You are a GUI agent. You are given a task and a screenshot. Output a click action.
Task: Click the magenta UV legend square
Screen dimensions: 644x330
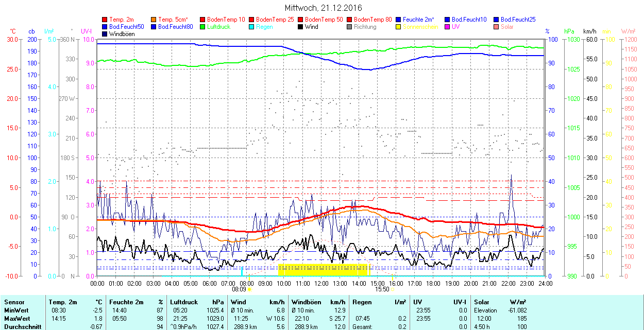(x=447, y=27)
